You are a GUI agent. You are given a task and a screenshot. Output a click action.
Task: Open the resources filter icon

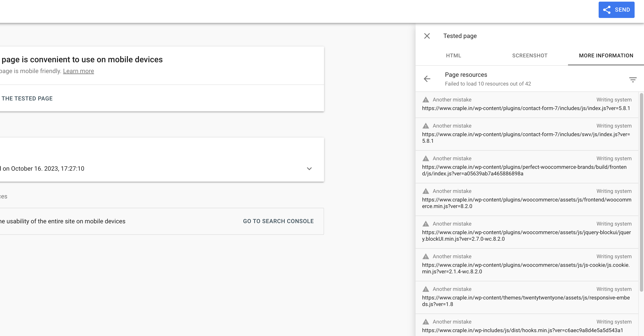[633, 80]
